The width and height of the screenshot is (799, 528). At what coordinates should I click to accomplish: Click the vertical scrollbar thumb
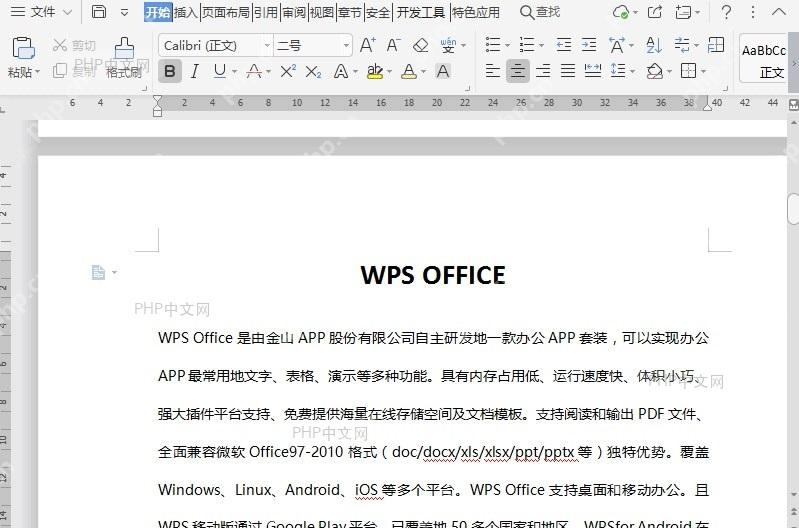tap(793, 209)
